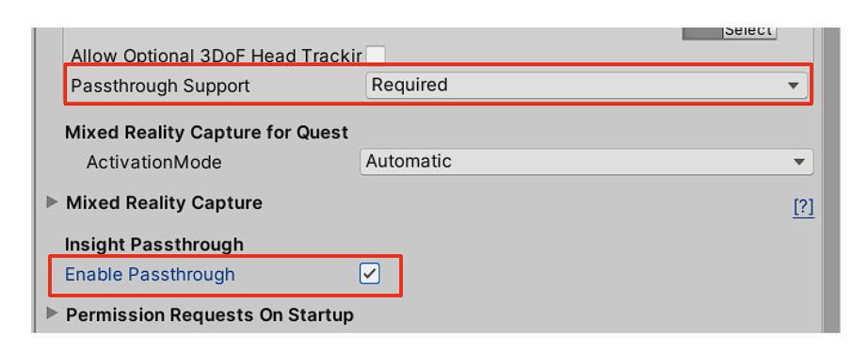Open the [?] help link
868x352 pixels.
click(803, 207)
